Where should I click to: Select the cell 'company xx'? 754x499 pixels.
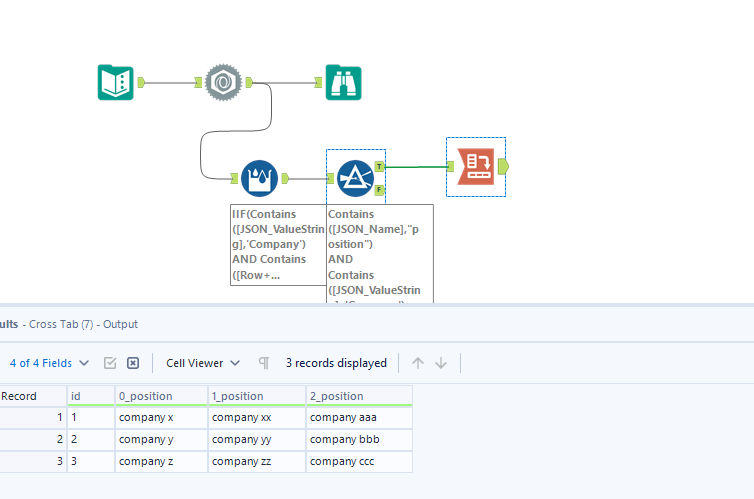pyautogui.click(x=257, y=417)
